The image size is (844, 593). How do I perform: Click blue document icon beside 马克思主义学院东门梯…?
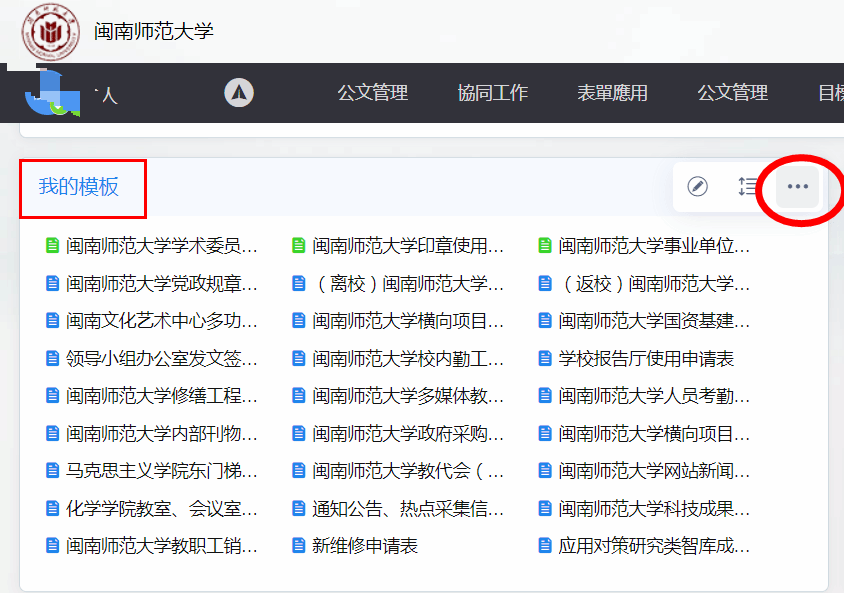(x=52, y=471)
